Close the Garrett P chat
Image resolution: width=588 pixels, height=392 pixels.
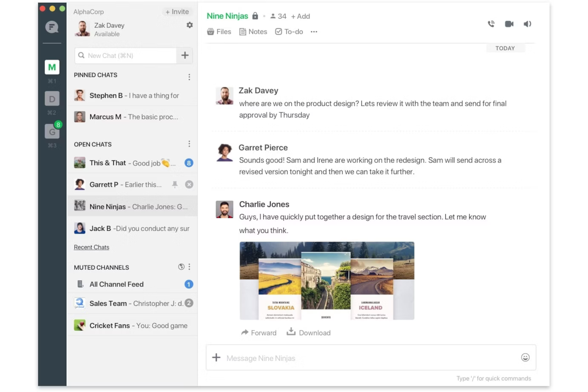189,184
